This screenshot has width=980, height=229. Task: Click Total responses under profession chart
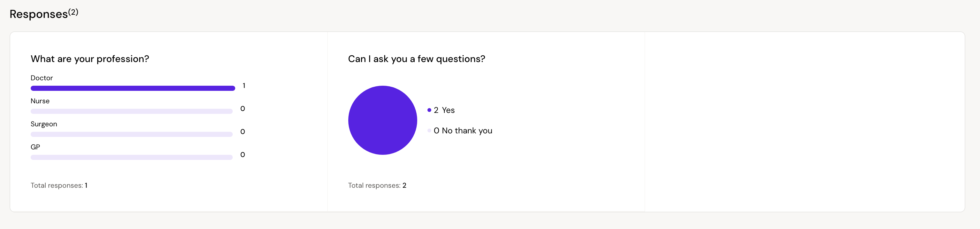(x=59, y=186)
